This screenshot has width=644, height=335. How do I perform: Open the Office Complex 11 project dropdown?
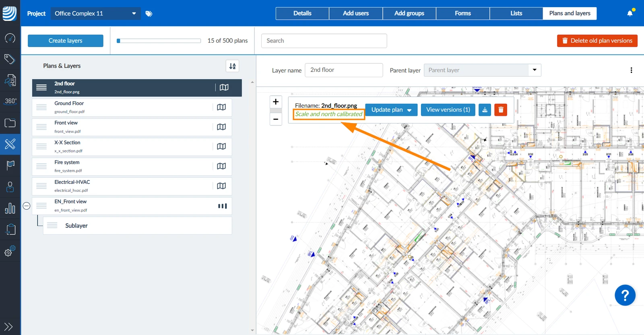95,13
